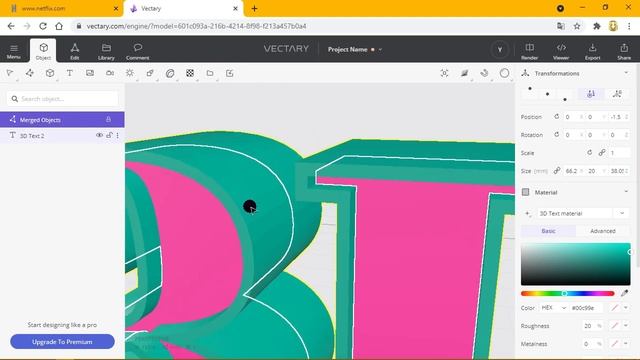
Task: Enable local-axis transform mode
Action: click(617, 94)
